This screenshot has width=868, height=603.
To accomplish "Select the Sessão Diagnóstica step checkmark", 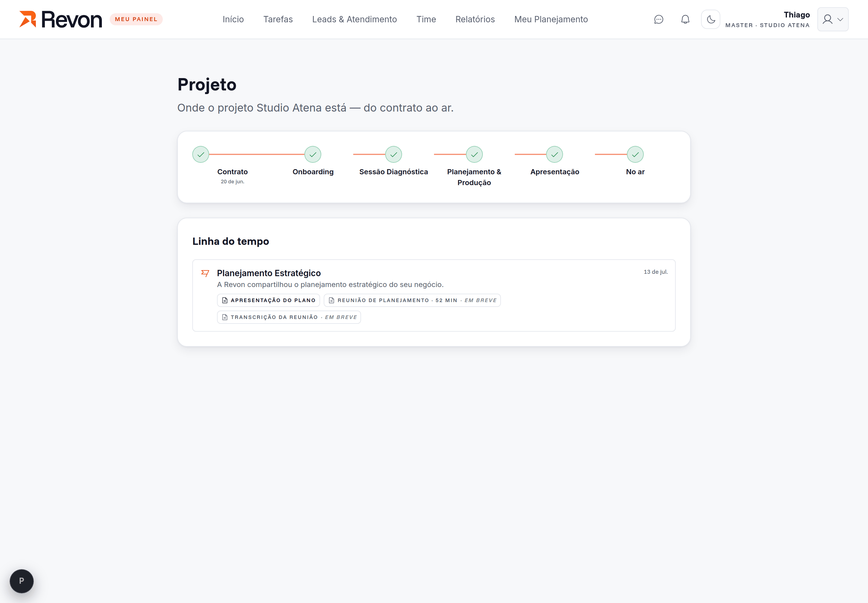I will 394,154.
